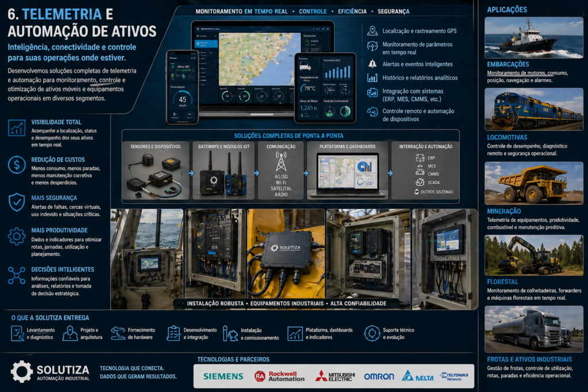Click the Suporte técnico gear icon
The image size is (588, 392).
pos(372,333)
